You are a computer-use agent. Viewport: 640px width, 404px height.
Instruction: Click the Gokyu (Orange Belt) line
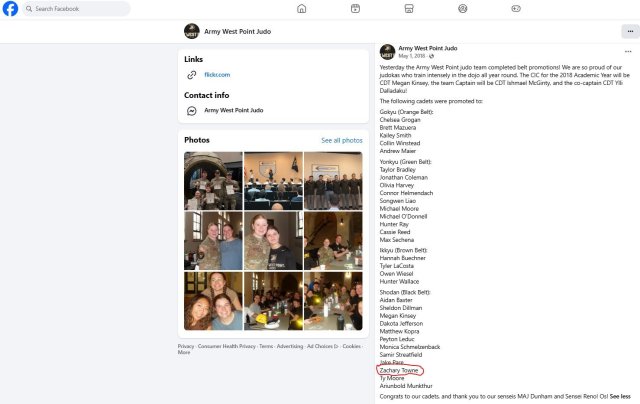tap(407, 112)
